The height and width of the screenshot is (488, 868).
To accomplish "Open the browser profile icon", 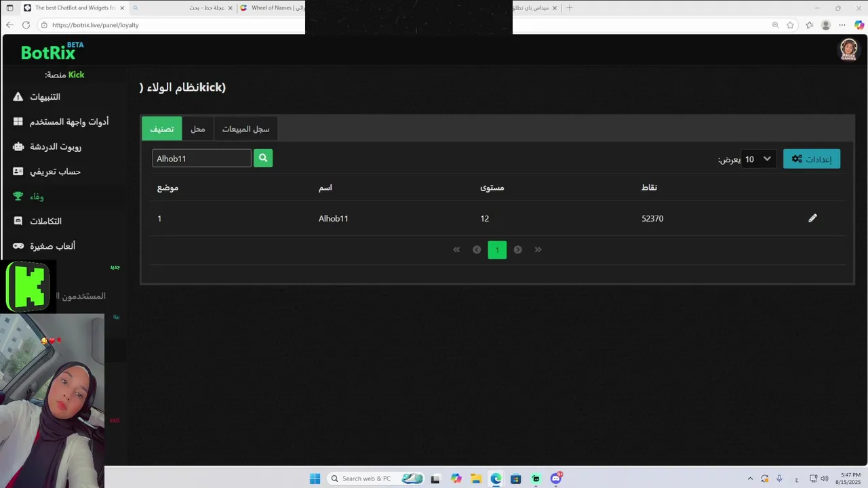I will [x=825, y=25].
